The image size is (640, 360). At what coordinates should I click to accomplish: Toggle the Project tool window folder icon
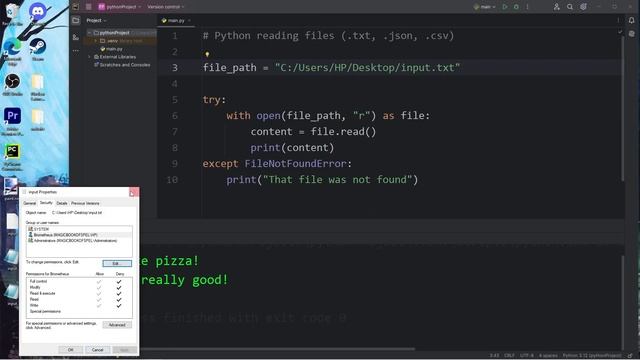coord(76,20)
